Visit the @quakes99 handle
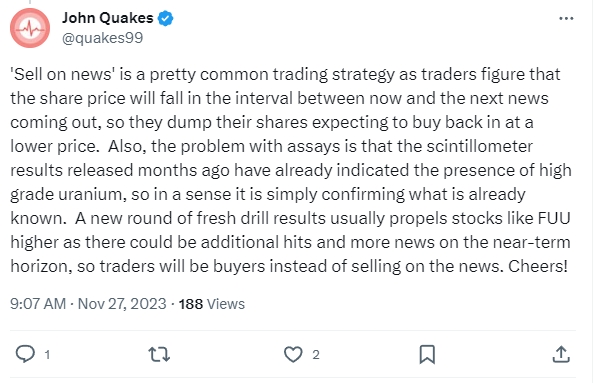Image resolution: width=602 pixels, height=383 pixels. tap(103, 38)
